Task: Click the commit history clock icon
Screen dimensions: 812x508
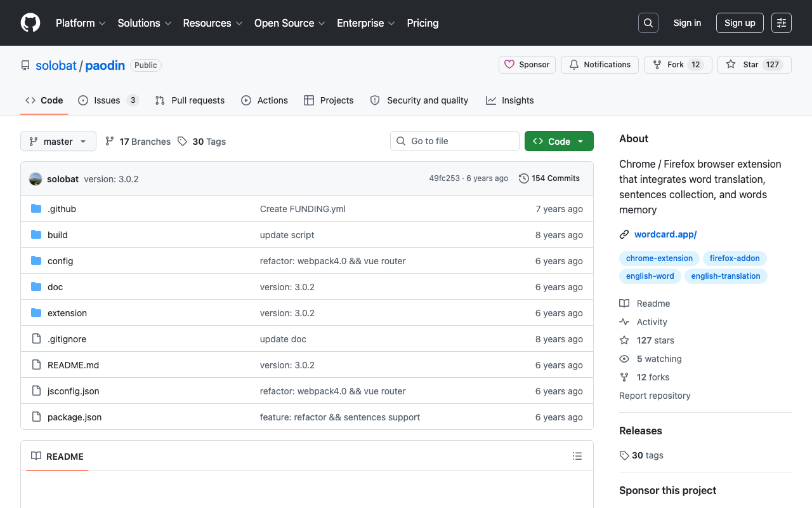Action: click(524, 178)
